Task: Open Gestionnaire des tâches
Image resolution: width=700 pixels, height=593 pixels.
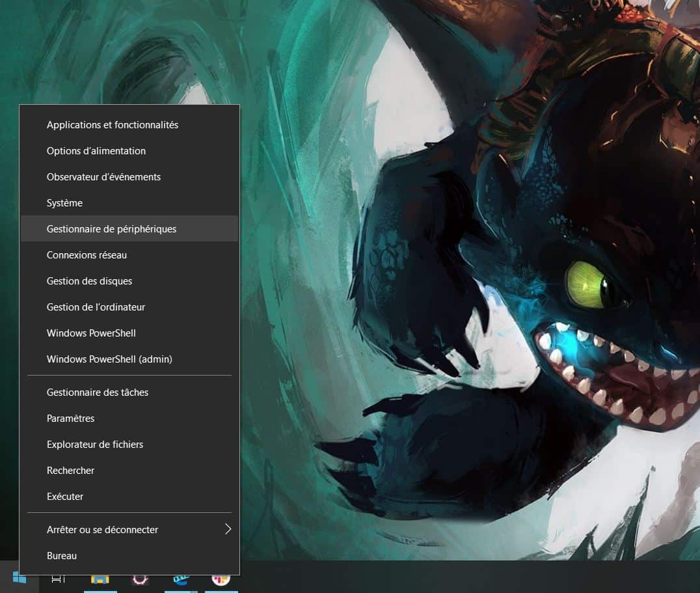Action: [98, 393]
